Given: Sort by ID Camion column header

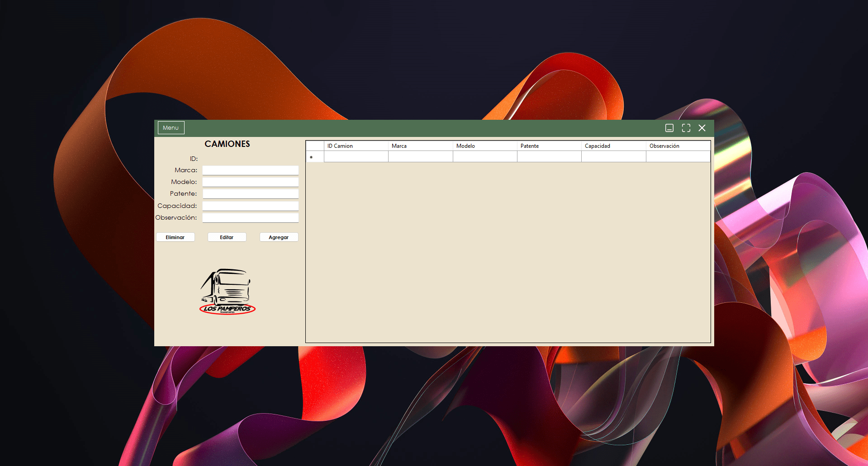Looking at the screenshot, I should [356, 146].
